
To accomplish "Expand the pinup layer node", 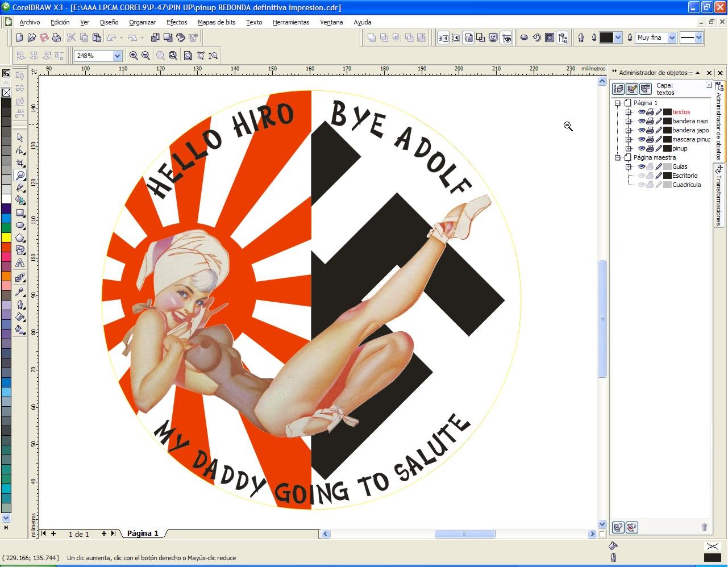I will coord(629,148).
